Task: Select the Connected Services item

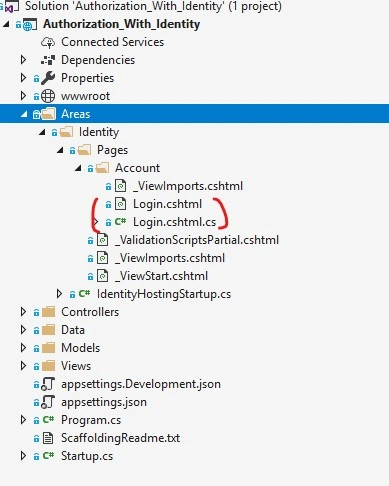Action: (x=112, y=42)
